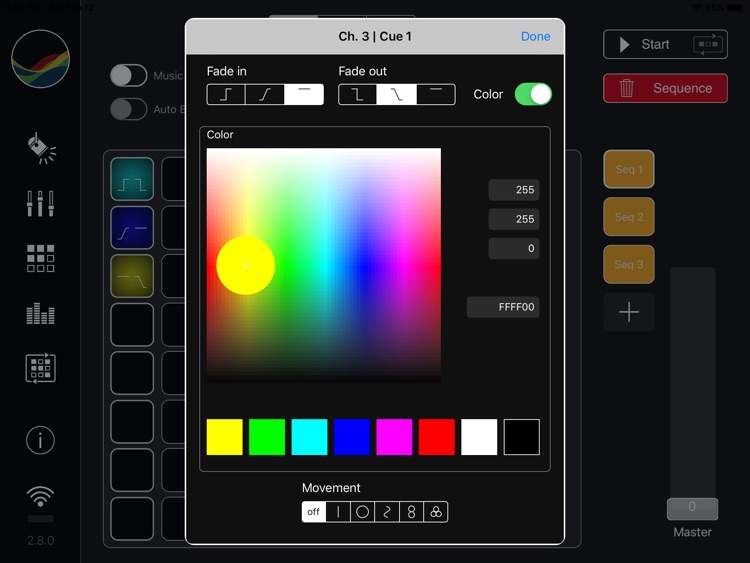Viewport: 750px width, 563px height.
Task: Select figure-eight movement pattern
Action: coord(411,512)
